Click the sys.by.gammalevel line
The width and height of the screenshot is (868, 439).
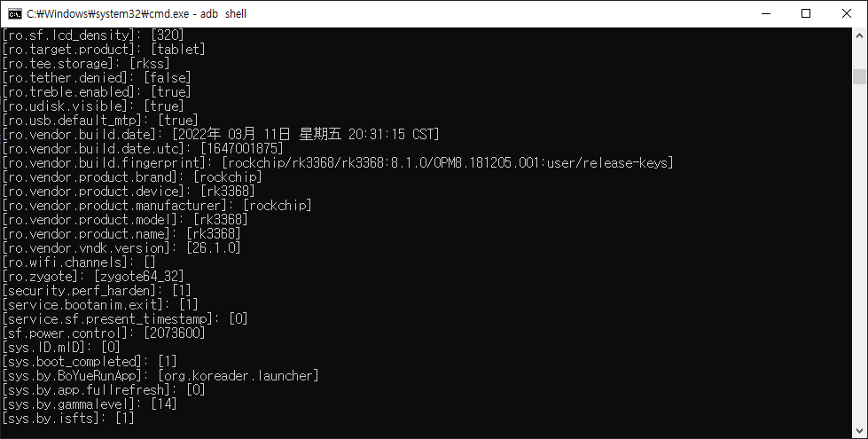pyautogui.click(x=90, y=404)
